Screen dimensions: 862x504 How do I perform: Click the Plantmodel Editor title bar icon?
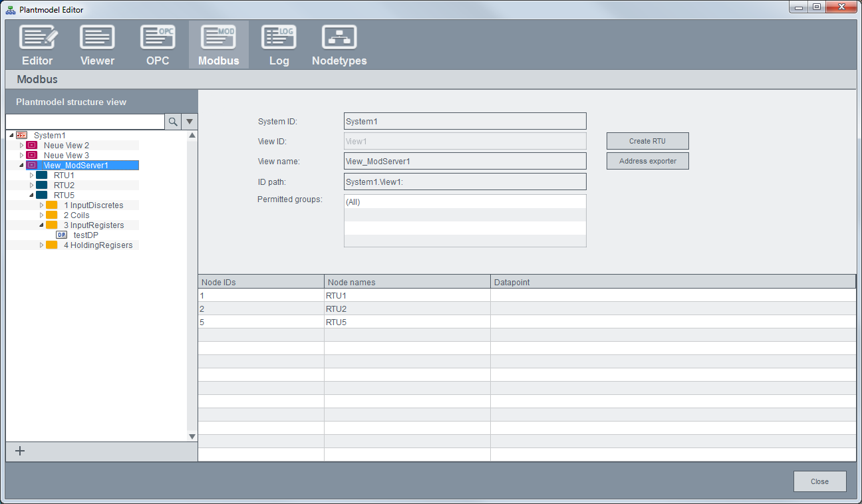pos(11,9)
